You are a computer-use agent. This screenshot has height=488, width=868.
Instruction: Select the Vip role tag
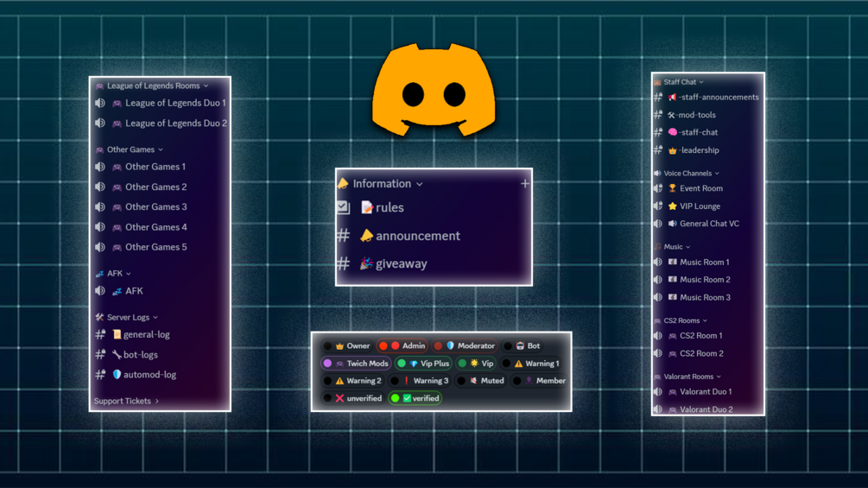[476, 364]
